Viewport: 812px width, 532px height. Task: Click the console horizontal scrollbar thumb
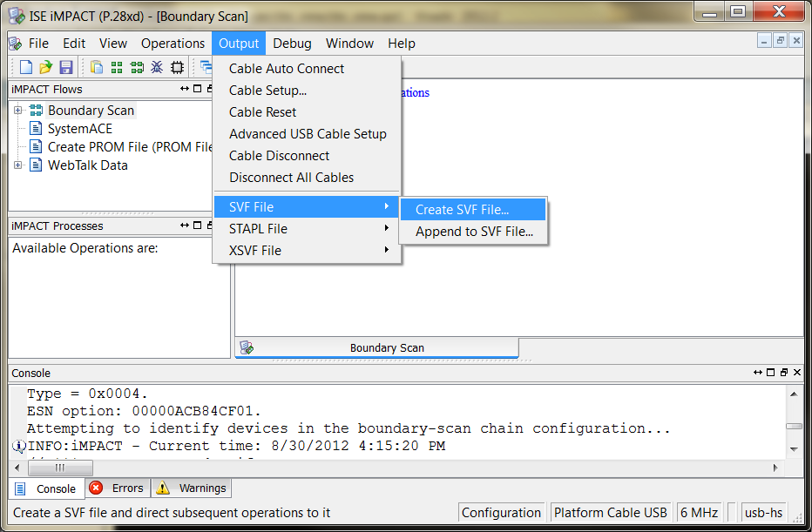(x=60, y=468)
